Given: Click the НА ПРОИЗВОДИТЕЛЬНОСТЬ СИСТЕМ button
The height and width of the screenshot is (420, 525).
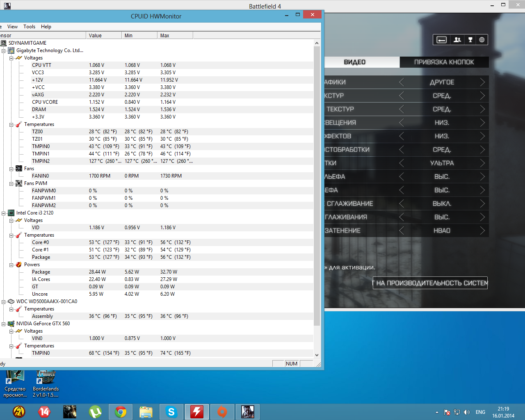Looking at the screenshot, I should (430, 283).
